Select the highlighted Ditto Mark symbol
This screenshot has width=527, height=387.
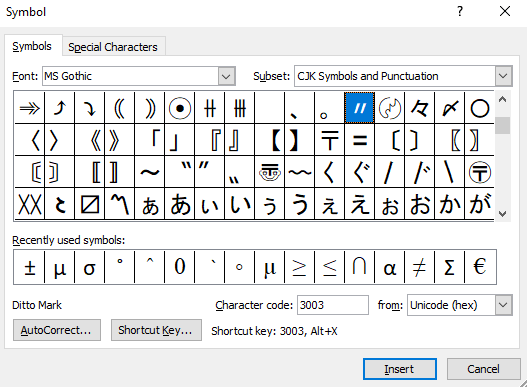pyautogui.click(x=359, y=108)
